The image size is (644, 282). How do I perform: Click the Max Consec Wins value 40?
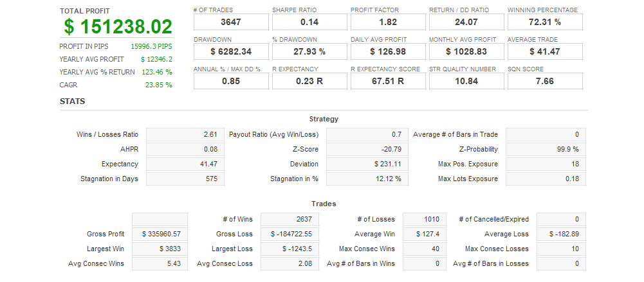click(426, 249)
